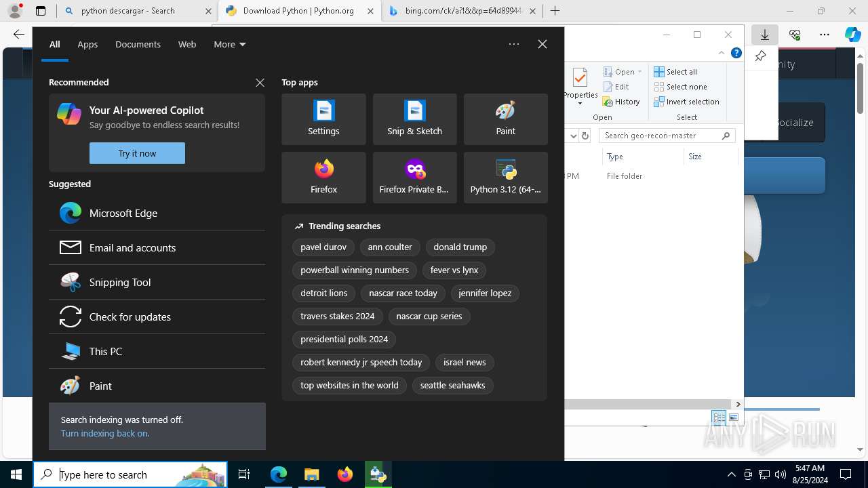The height and width of the screenshot is (488, 868).
Task: Close the search panel
Action: pos(542,44)
